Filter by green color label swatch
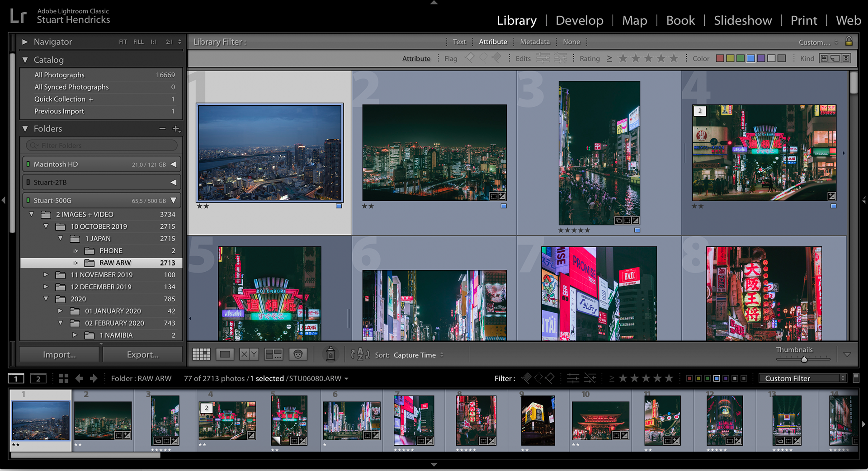Viewport: 868px width, 471px height. (x=741, y=58)
